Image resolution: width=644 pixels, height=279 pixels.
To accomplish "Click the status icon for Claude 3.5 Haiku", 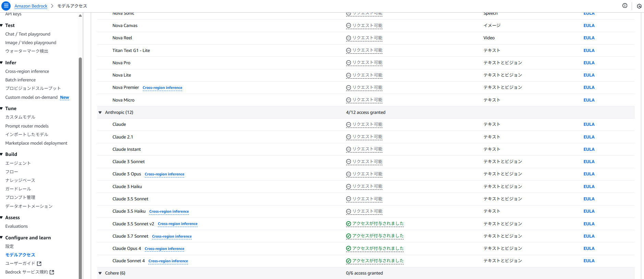I will (349, 211).
